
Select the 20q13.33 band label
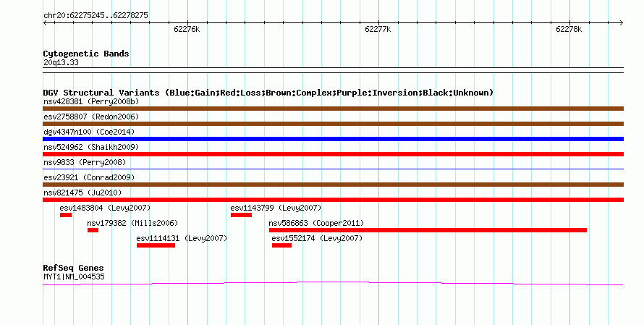click(x=61, y=62)
